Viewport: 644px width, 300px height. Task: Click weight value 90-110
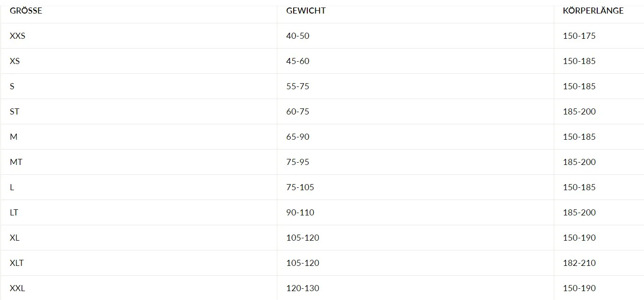click(300, 213)
